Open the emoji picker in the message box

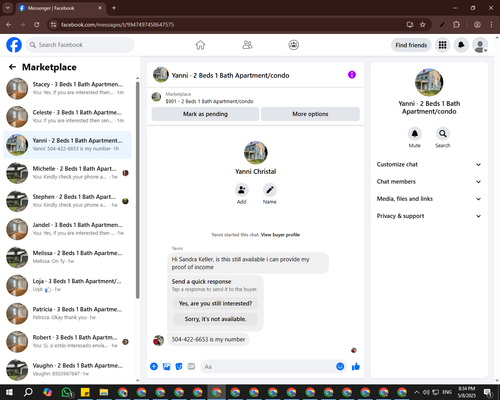pyautogui.click(x=340, y=366)
